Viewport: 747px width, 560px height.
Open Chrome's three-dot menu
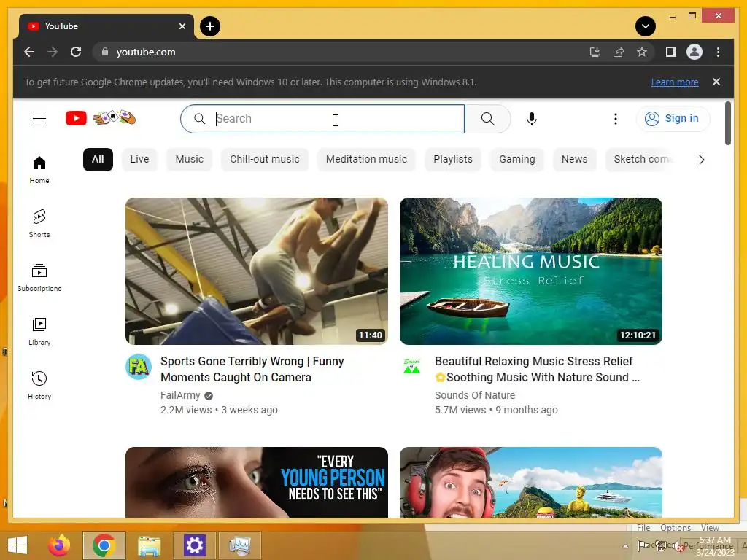click(718, 52)
